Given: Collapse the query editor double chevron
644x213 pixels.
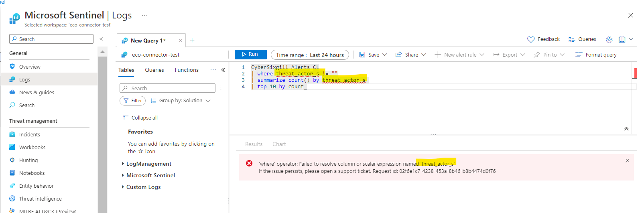Looking at the screenshot, I should pos(626,129).
